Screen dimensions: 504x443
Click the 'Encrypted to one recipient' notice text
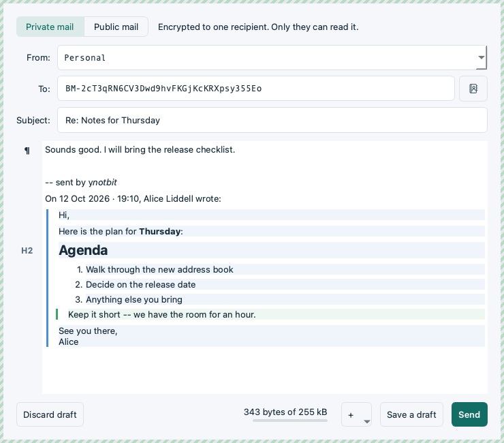coord(258,27)
